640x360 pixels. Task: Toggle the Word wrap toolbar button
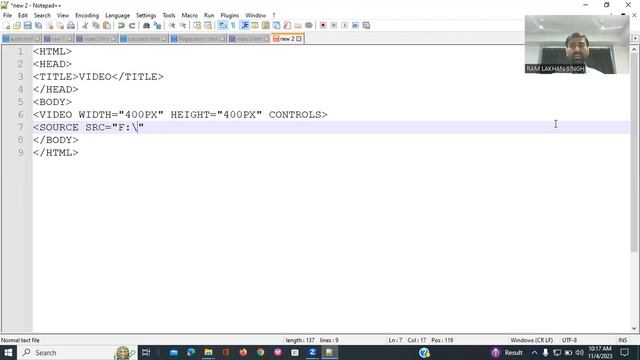[x=222, y=25]
